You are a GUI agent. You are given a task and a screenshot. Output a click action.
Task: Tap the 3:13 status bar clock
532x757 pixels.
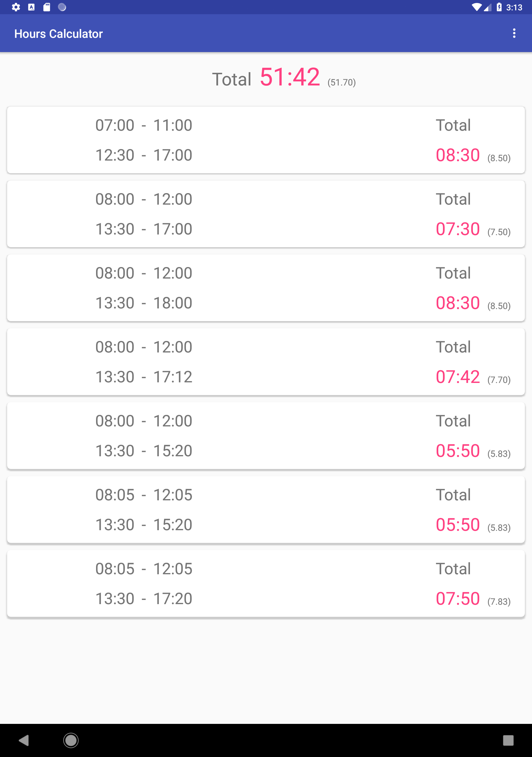(x=514, y=7)
